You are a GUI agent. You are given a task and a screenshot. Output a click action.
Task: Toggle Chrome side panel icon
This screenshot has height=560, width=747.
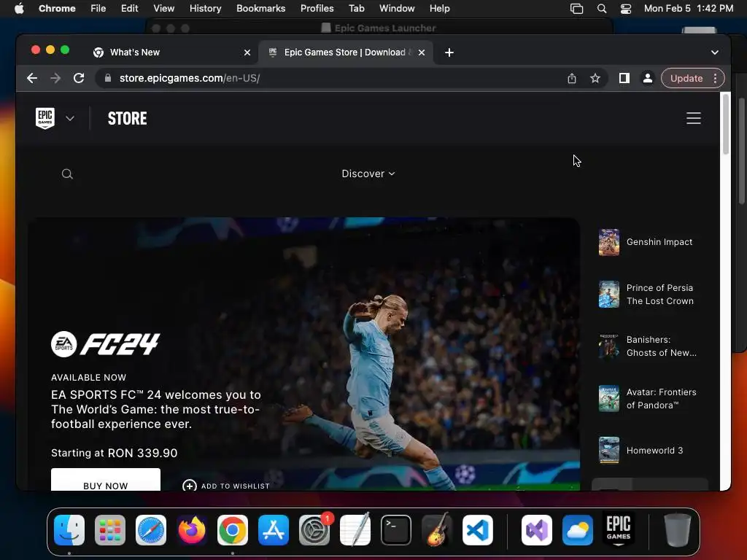coord(624,78)
